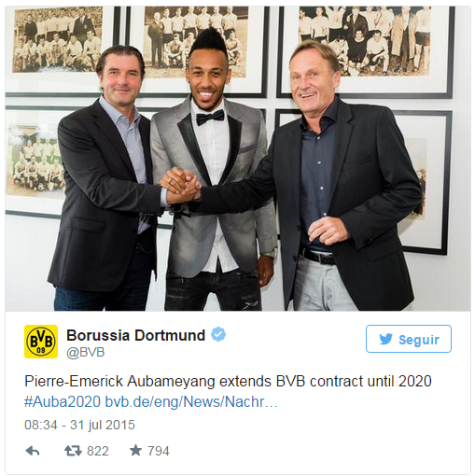Image resolution: width=475 pixels, height=476 pixels.
Task: Open the #Auba2020 hashtag
Action: [x=63, y=401]
